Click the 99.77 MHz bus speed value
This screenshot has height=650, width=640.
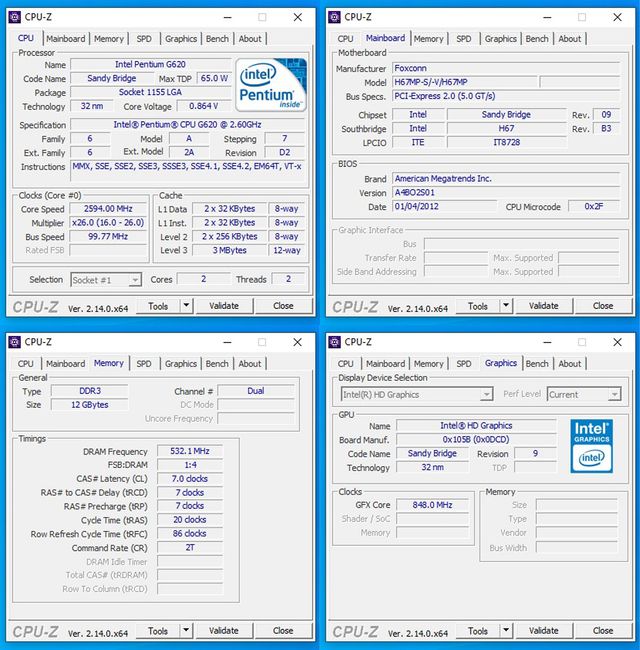[108, 236]
